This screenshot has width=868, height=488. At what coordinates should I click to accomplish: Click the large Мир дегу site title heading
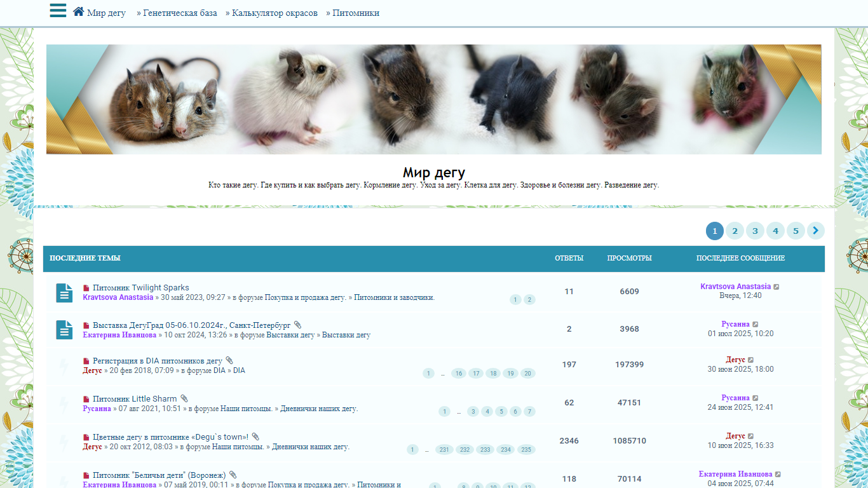(x=434, y=172)
